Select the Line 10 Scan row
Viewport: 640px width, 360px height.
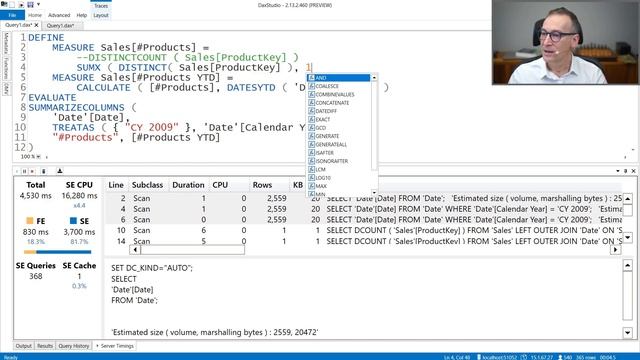tap(363, 230)
